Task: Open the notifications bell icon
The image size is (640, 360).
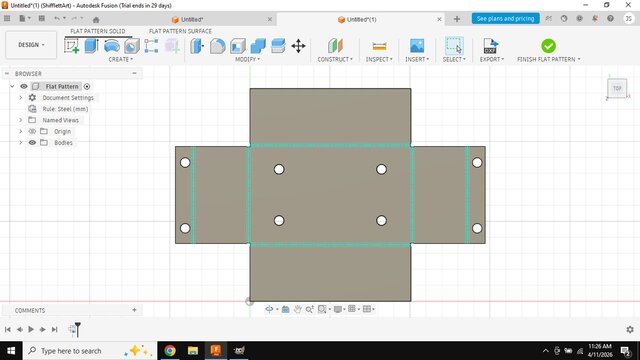Action: 595,18
